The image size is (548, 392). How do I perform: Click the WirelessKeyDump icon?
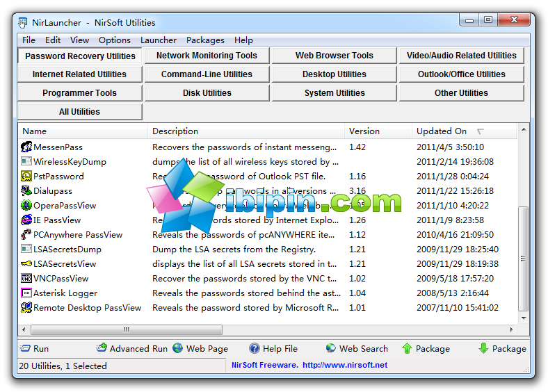coord(26,161)
